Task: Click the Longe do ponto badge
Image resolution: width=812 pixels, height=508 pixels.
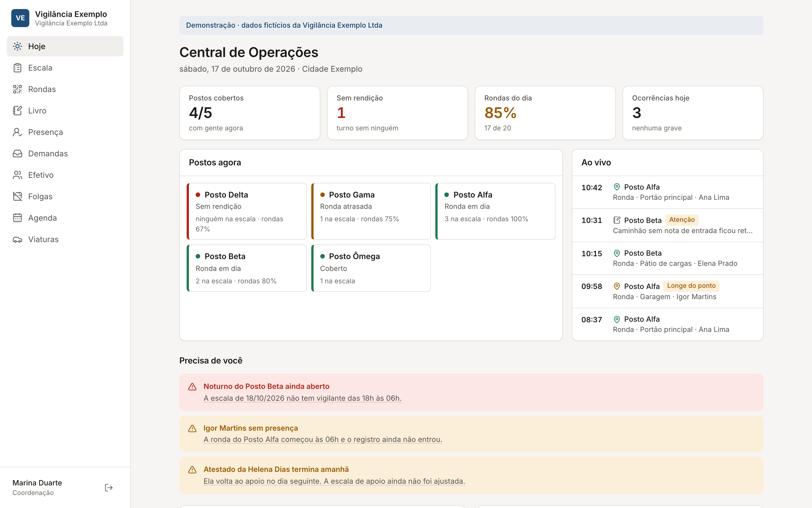Action: pos(691,286)
